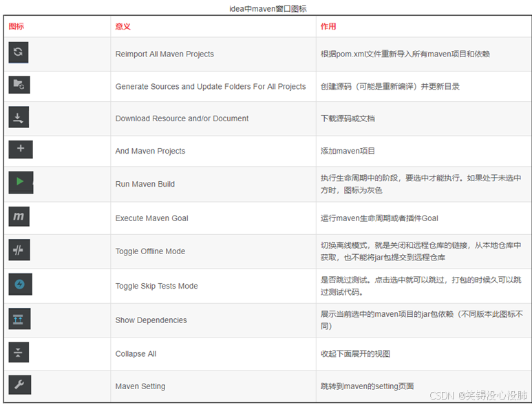Select the text 'Maven Setting'

pos(140,386)
